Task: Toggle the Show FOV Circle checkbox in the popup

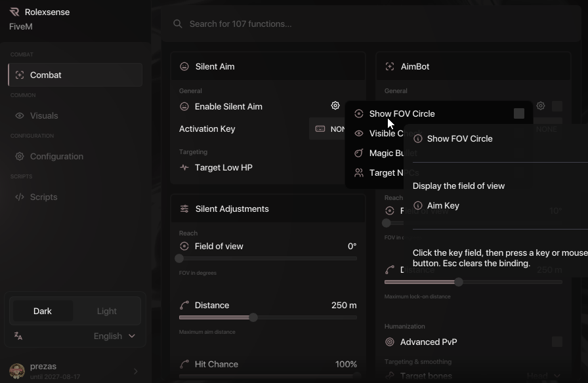Action: pos(519,113)
